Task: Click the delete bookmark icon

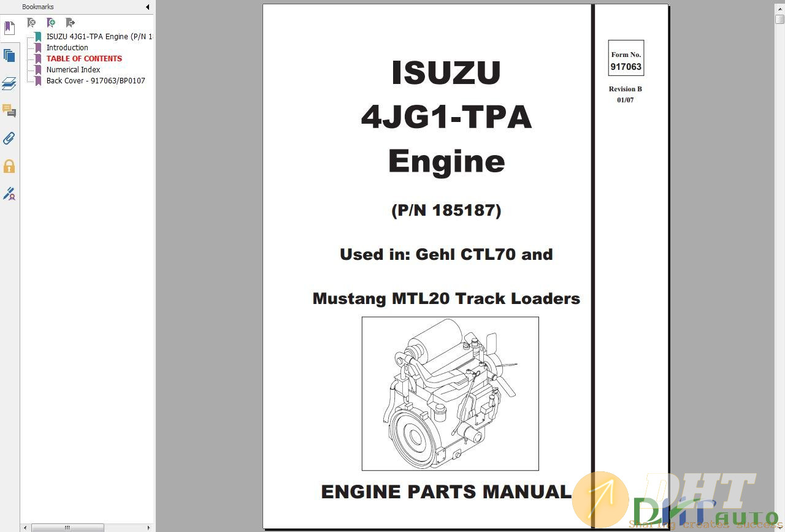Action: click(32, 23)
